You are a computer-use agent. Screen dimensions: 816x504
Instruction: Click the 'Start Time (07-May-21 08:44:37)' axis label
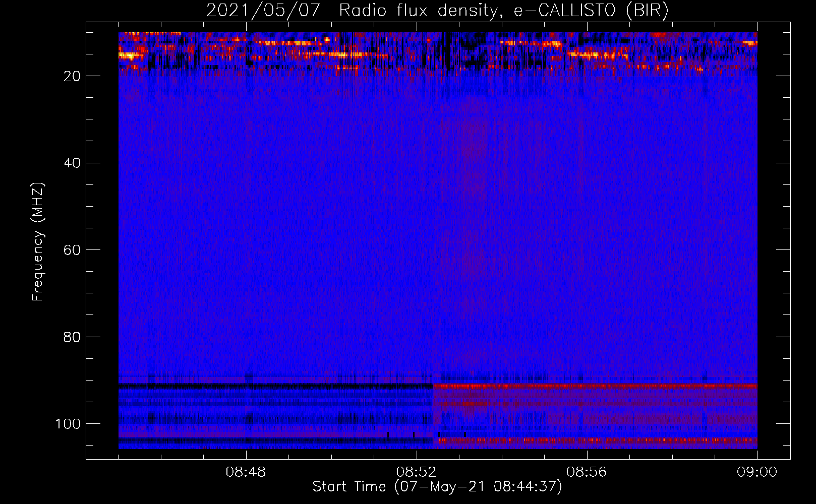[437, 487]
